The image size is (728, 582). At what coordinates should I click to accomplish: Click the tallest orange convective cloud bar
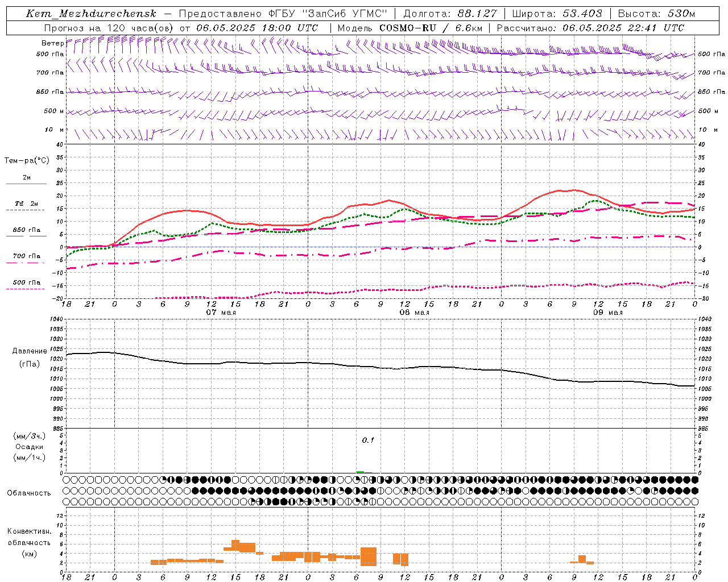369,556
